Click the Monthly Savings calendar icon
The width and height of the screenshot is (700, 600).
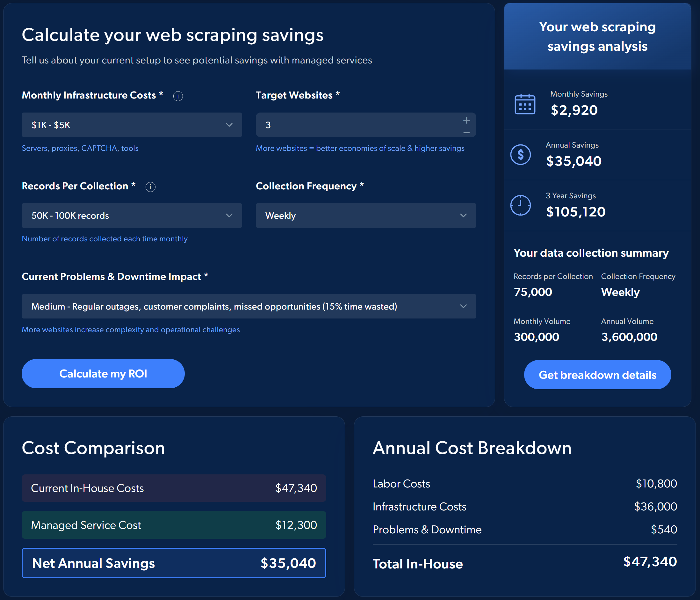(525, 104)
